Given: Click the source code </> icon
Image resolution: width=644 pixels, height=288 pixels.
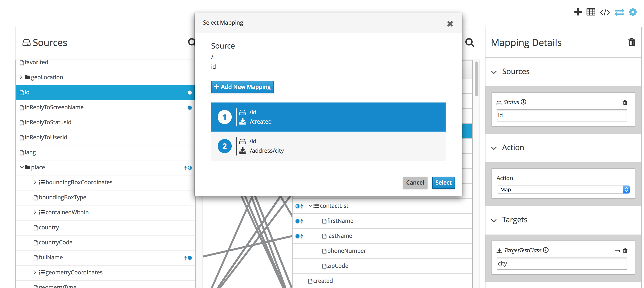Looking at the screenshot, I should tap(605, 12).
